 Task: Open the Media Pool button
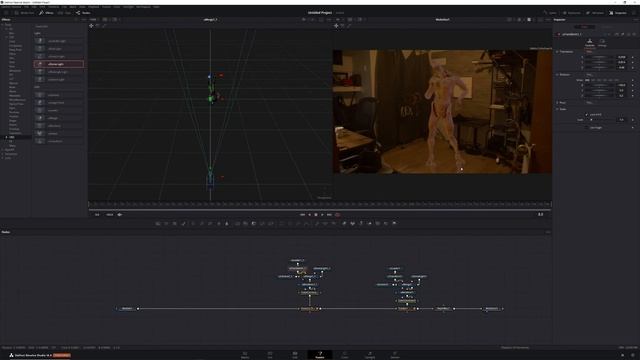24,13
